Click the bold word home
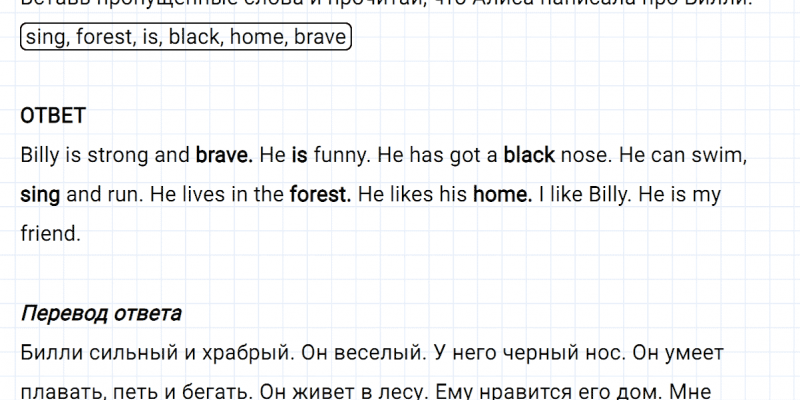 tap(502, 195)
